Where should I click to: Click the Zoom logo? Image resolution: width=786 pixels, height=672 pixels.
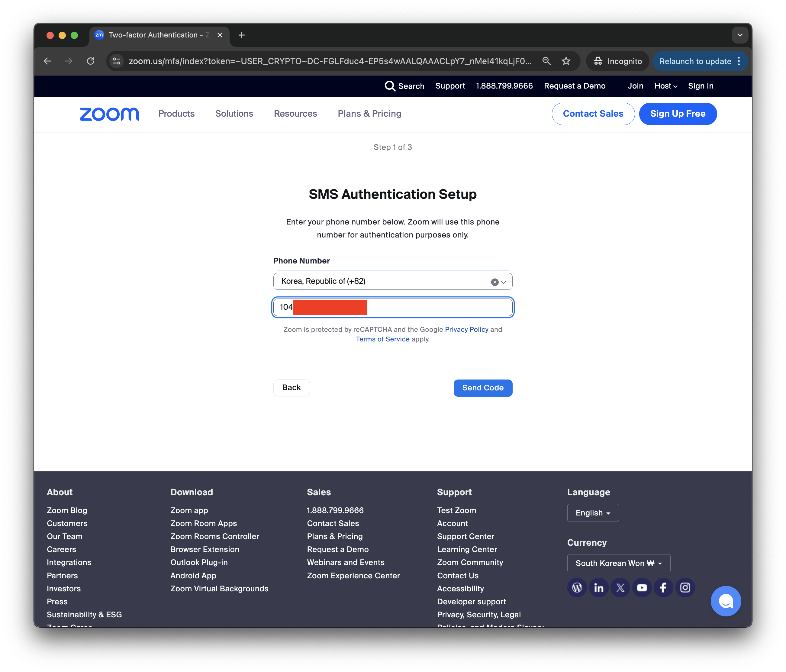109,114
